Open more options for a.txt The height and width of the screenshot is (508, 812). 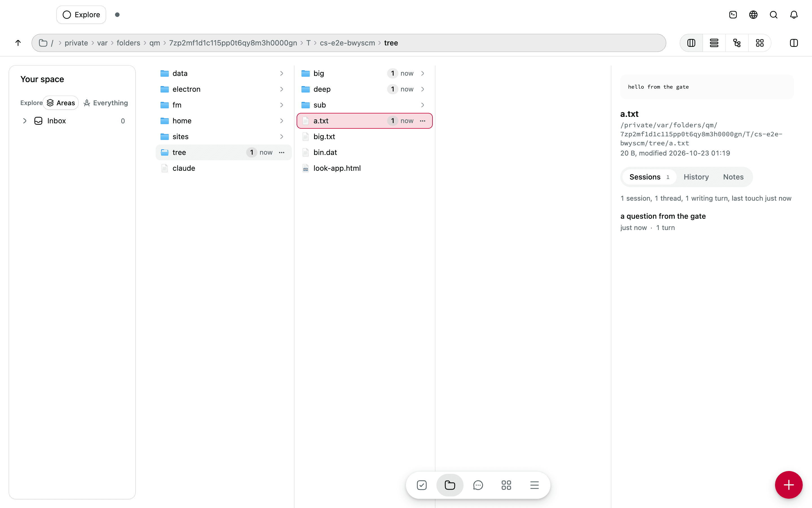[422, 121]
